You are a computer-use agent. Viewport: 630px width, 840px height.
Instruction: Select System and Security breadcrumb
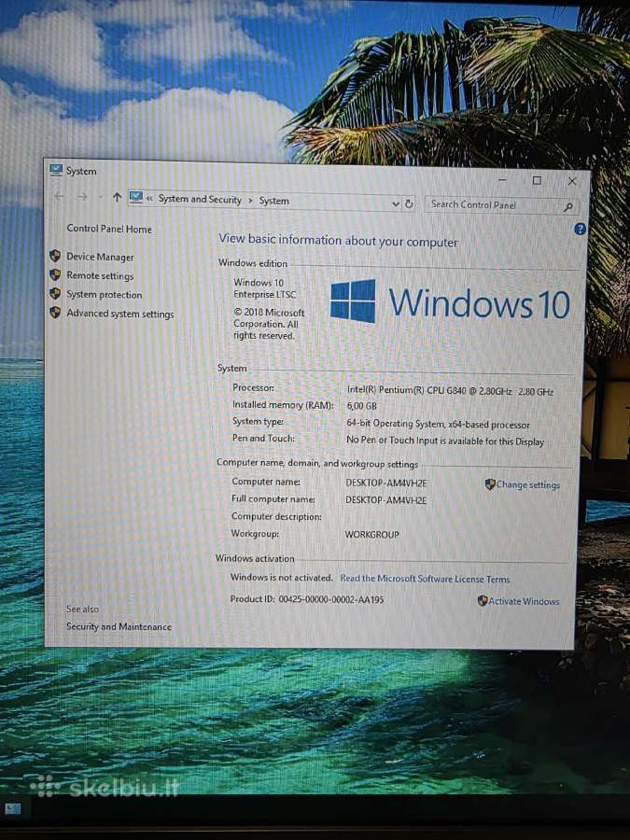[x=200, y=200]
